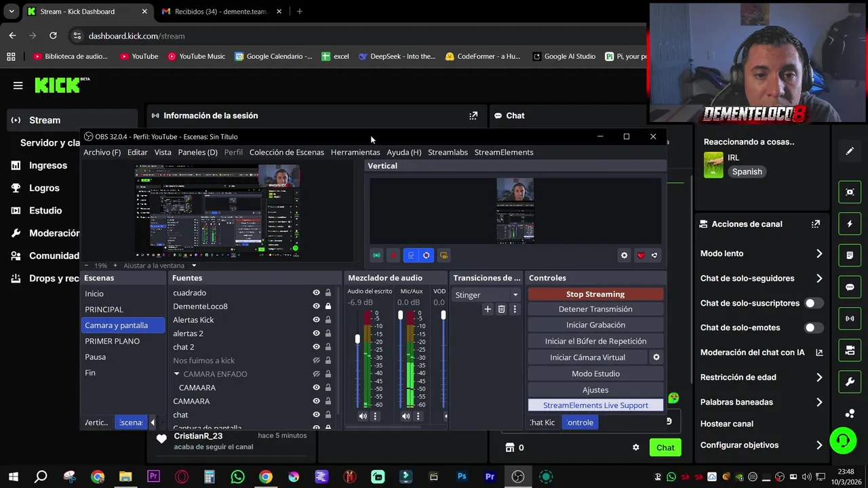The image size is (868, 488).
Task: Adjust the VOD track volume fader
Action: (x=443, y=316)
